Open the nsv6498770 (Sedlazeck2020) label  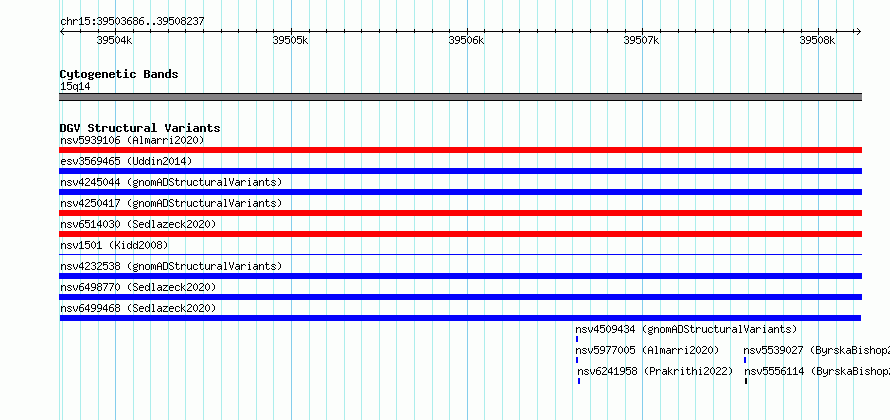(138, 287)
